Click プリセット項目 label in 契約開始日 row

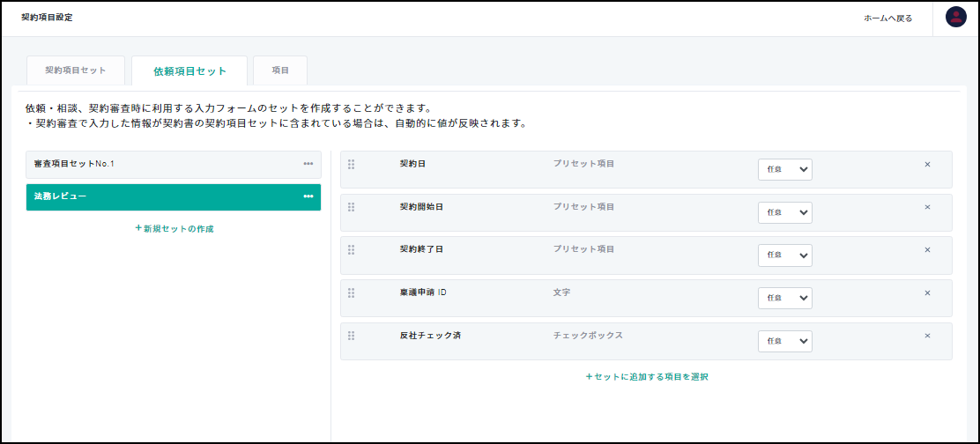coord(583,207)
